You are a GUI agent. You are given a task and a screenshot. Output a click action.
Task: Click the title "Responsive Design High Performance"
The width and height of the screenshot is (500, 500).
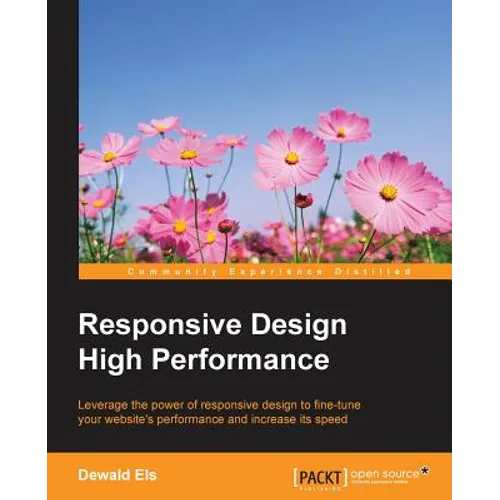click(213, 343)
